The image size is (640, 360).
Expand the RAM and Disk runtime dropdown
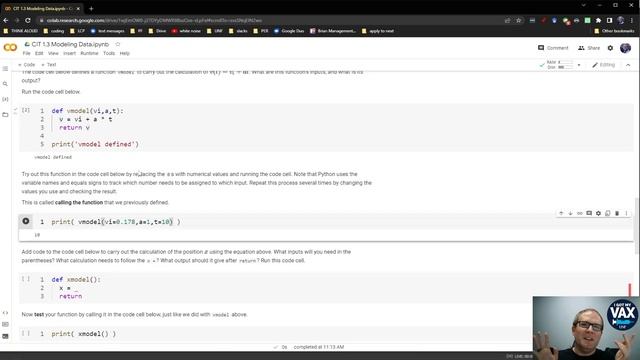pyautogui.click(x=579, y=65)
